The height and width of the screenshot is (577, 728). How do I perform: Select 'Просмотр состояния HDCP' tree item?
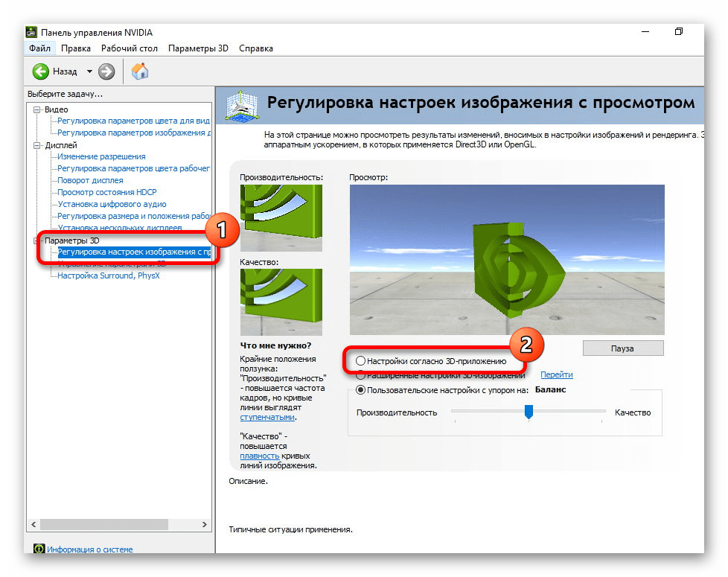click(x=106, y=192)
